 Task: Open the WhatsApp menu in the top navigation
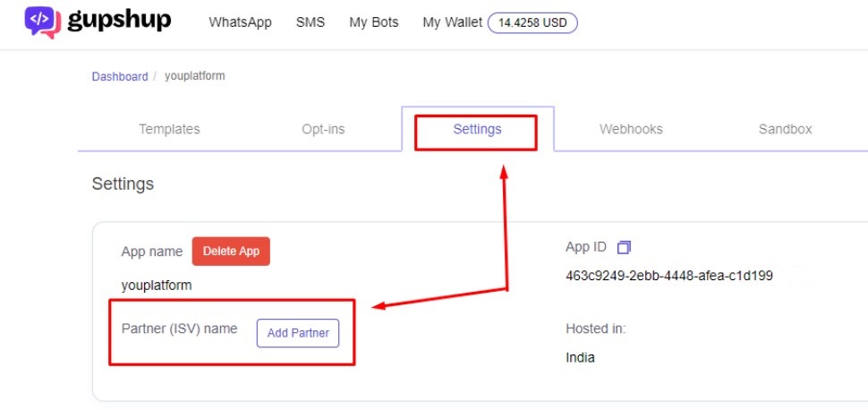pyautogui.click(x=240, y=22)
